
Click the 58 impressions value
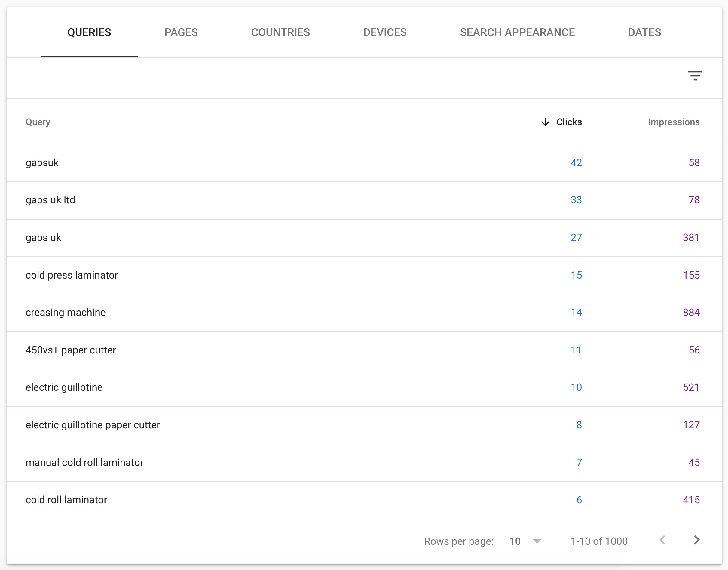pyautogui.click(x=694, y=162)
